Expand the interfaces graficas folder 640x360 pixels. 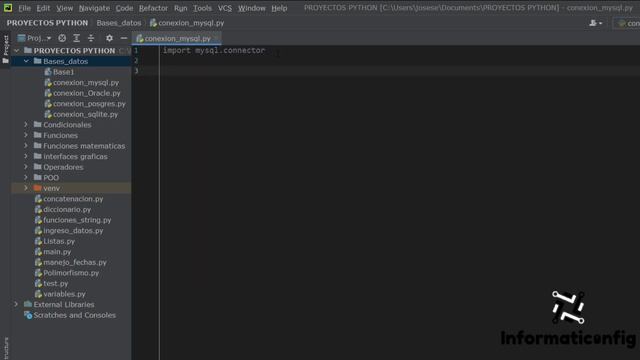[26, 156]
